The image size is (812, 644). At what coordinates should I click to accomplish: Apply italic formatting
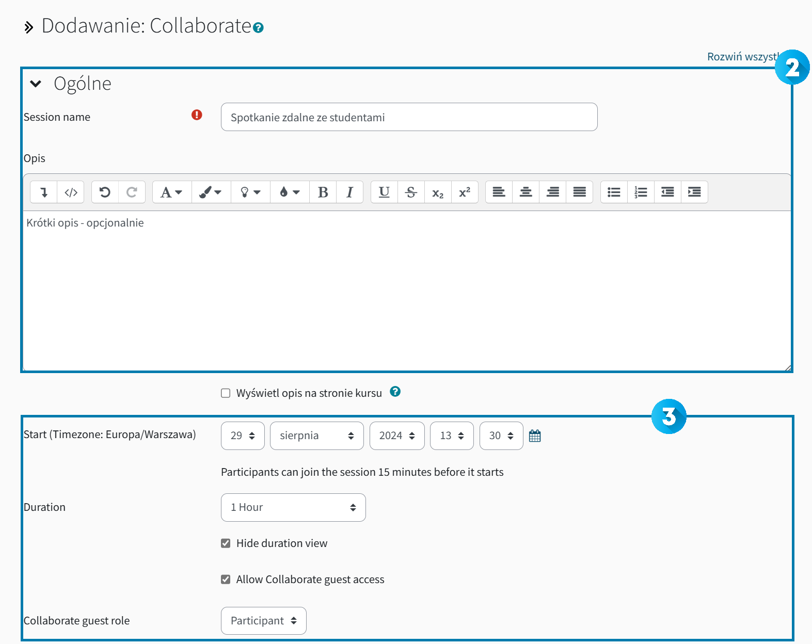349,192
